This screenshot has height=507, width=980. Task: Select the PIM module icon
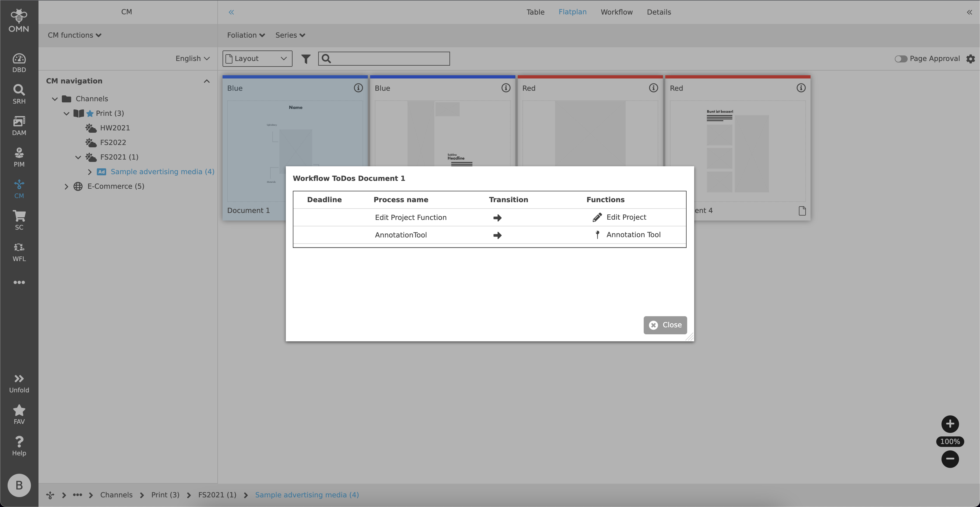click(x=19, y=156)
